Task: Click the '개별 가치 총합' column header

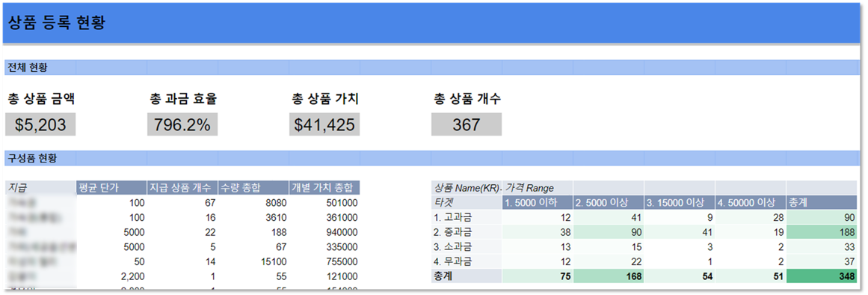Action: (x=324, y=187)
